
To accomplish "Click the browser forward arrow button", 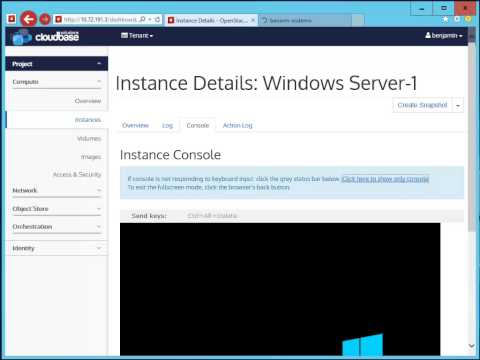I will click(x=45, y=19).
